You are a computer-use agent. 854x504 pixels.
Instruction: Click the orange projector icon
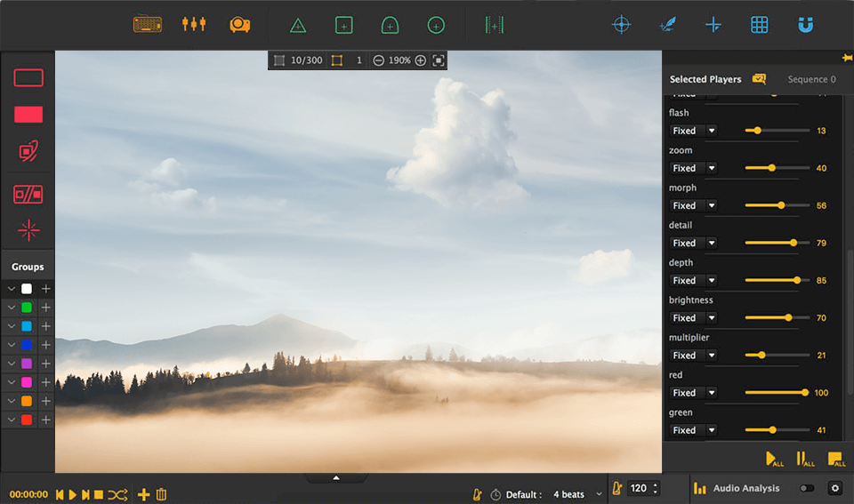[x=239, y=25]
